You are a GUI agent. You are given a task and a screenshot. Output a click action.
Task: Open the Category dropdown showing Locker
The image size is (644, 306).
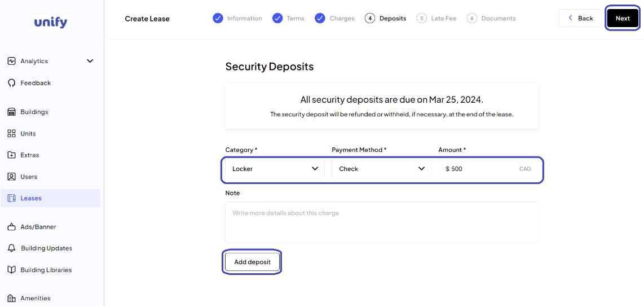click(x=275, y=169)
